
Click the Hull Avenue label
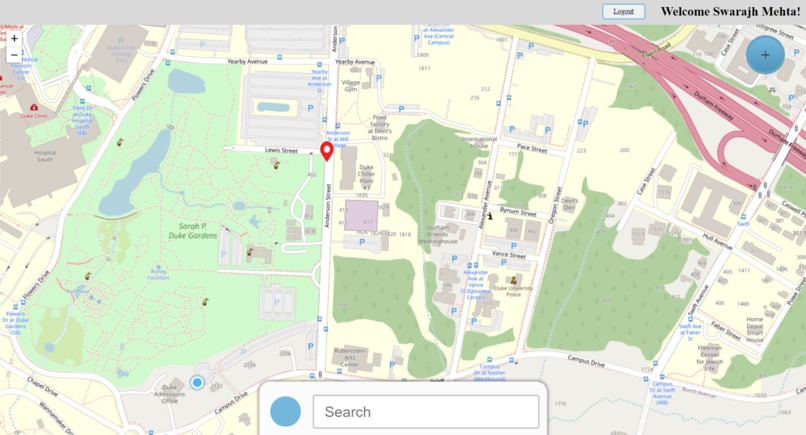click(x=718, y=241)
